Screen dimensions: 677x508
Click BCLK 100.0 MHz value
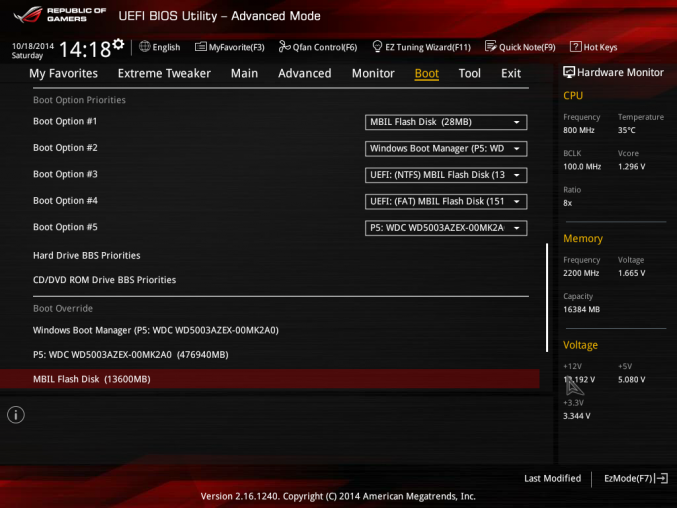coord(582,167)
